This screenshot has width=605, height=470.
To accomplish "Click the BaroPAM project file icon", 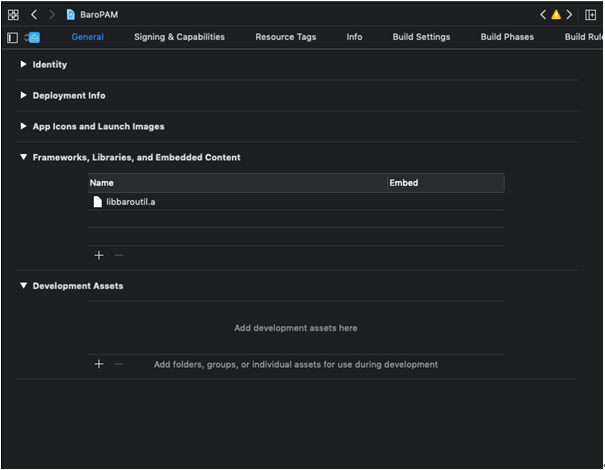I will (71, 15).
